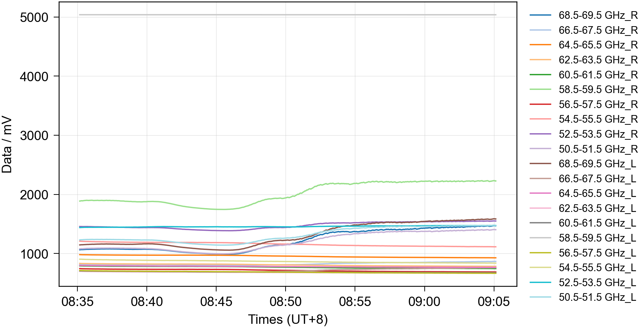Click the 08:35 x-axis tick label
Screen dimensions: 644x328
[x=77, y=302]
